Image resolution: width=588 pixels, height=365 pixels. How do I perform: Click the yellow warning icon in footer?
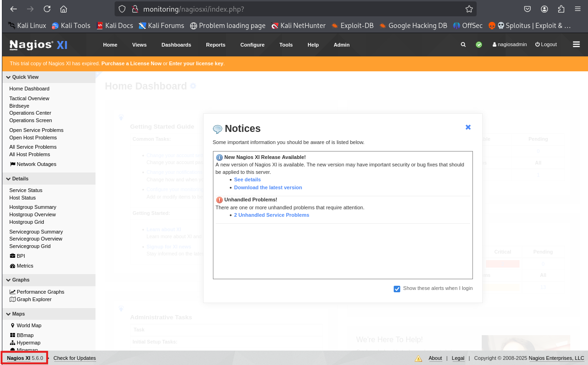(418, 358)
